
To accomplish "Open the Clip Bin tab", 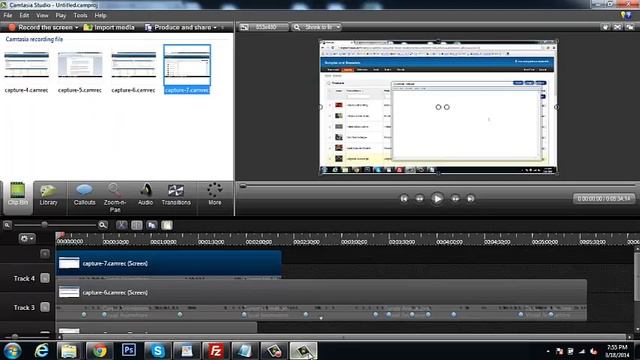I will [18, 198].
